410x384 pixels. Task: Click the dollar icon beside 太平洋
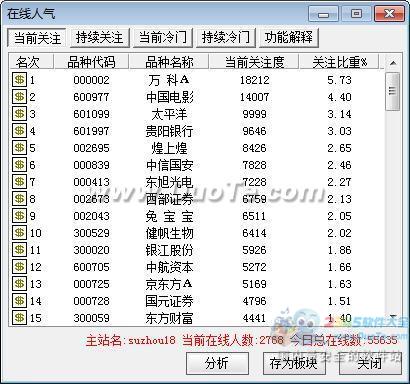(19, 114)
